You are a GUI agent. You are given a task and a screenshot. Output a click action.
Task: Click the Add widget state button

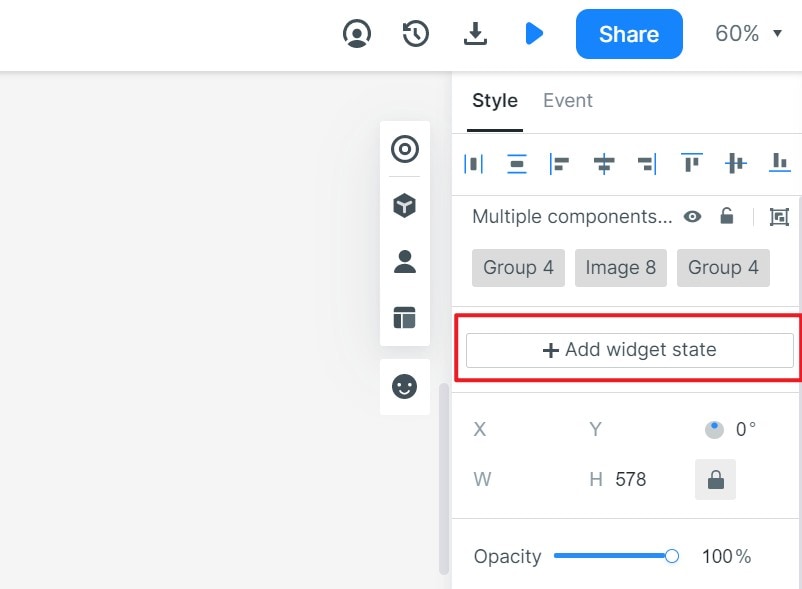point(629,350)
